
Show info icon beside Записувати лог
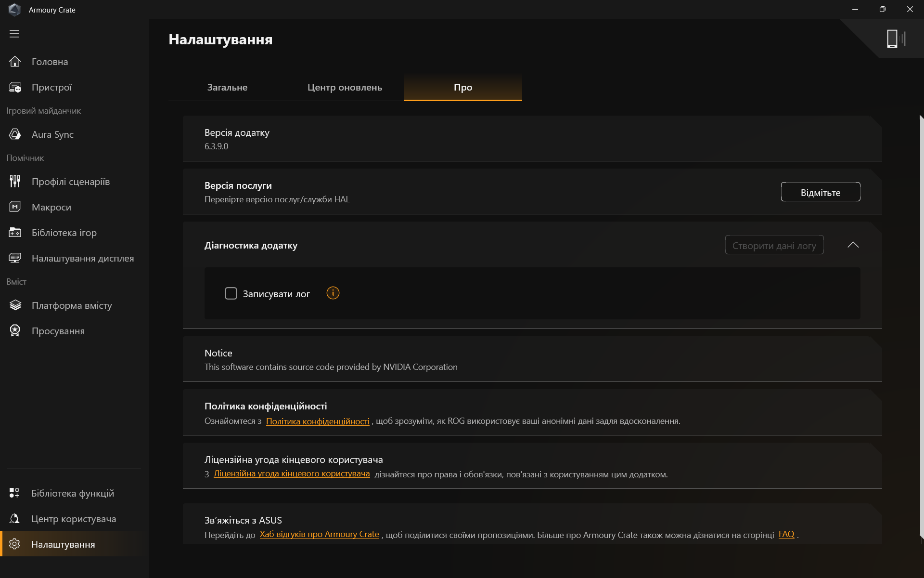(333, 293)
